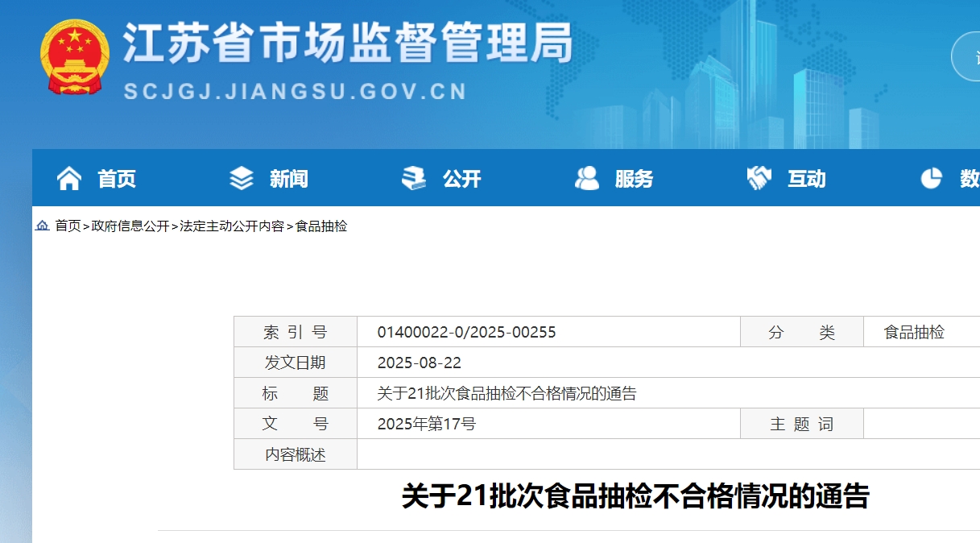This screenshot has width=980, height=543.
Task: Click the rounded button at top right edge
Action: tap(966, 56)
